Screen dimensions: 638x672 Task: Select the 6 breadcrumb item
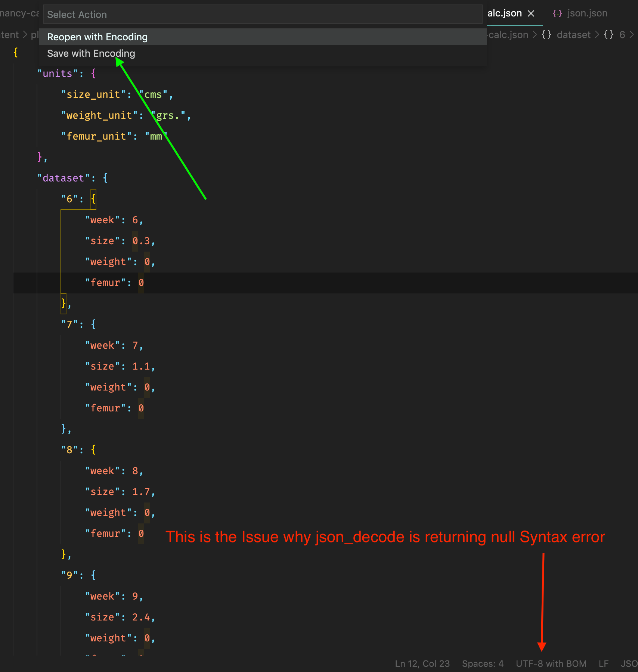point(622,35)
